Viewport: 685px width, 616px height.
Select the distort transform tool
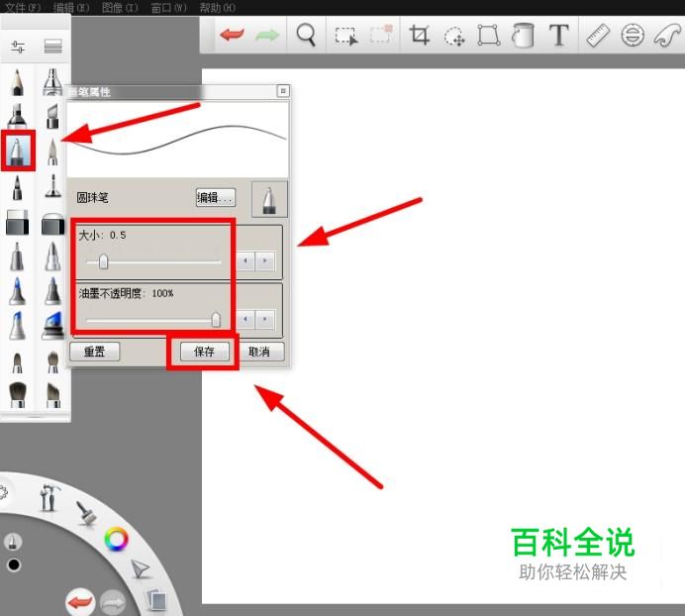click(488, 35)
